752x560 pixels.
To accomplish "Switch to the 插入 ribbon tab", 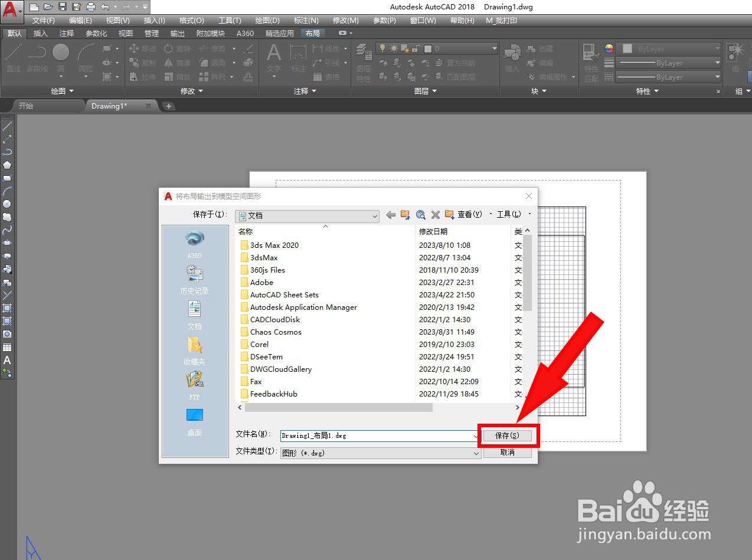I will [41, 33].
